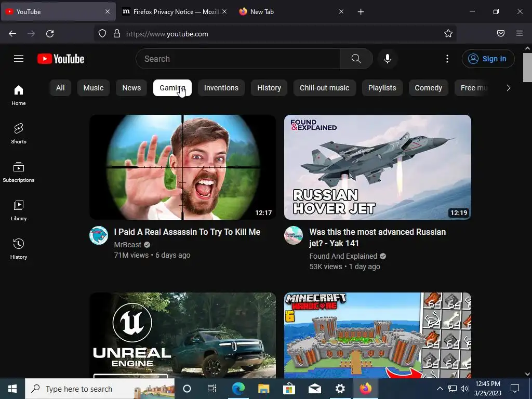Go back with browser back arrow
Image resolution: width=532 pixels, height=399 pixels.
[12, 34]
